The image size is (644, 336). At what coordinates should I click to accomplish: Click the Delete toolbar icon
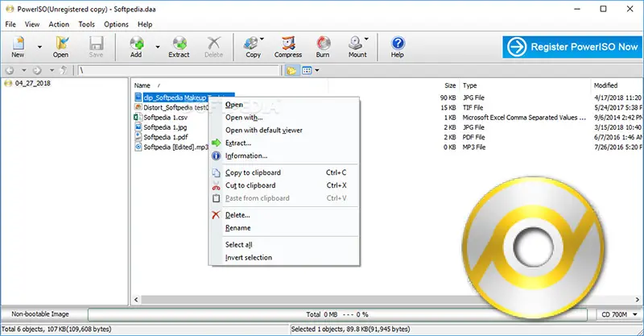(213, 47)
